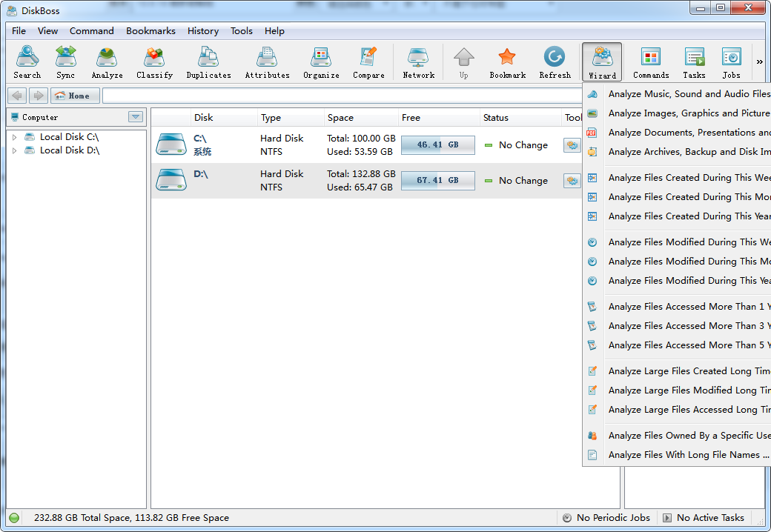Viewport: 771px width, 532px height.
Task: Click the D:\ hard disk icon
Action: tap(171, 180)
